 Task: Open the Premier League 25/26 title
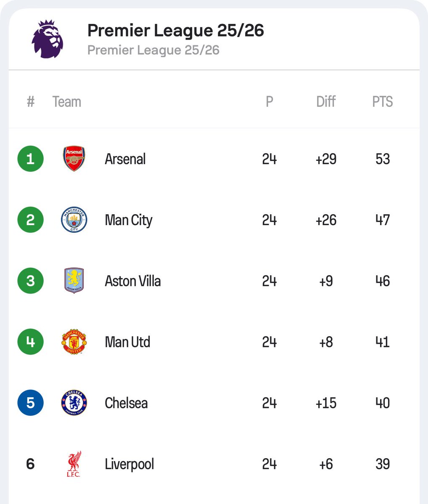pyautogui.click(x=175, y=31)
